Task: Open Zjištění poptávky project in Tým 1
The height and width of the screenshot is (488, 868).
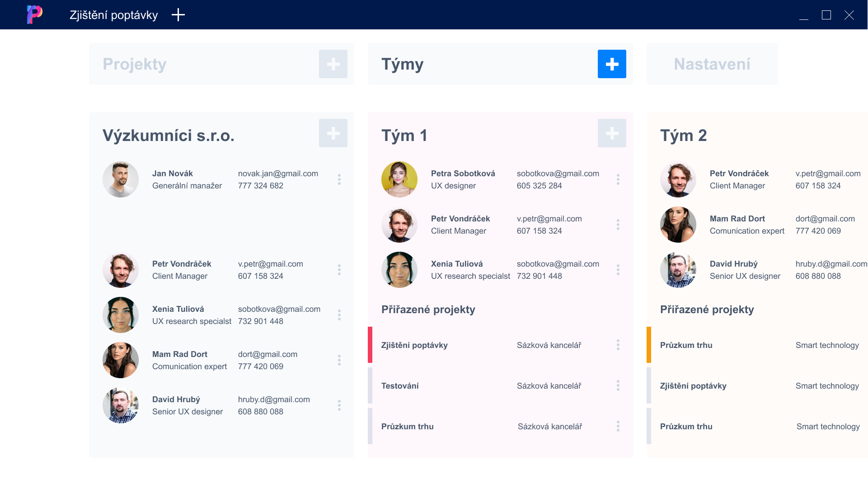Action: point(414,345)
